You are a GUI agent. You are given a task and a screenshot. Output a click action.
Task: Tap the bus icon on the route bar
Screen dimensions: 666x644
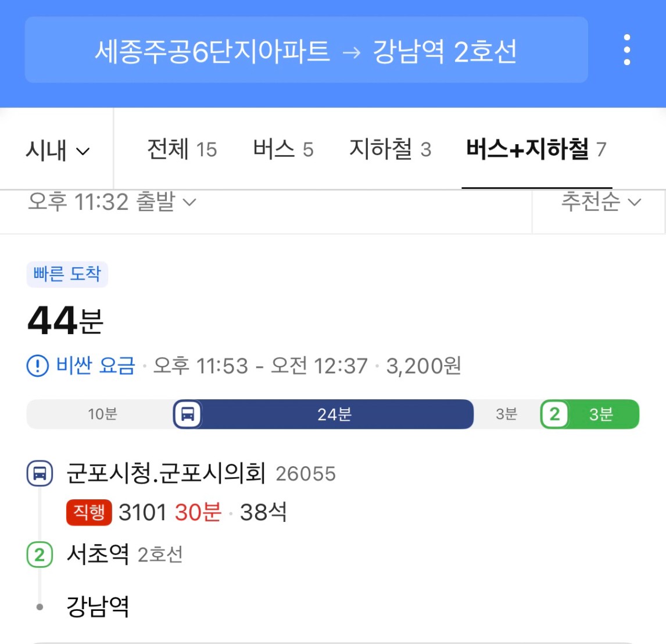click(x=188, y=414)
